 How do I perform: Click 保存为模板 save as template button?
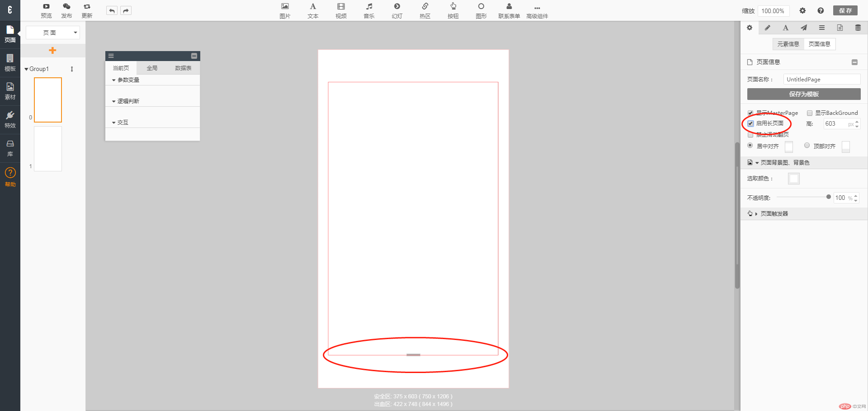pos(804,94)
